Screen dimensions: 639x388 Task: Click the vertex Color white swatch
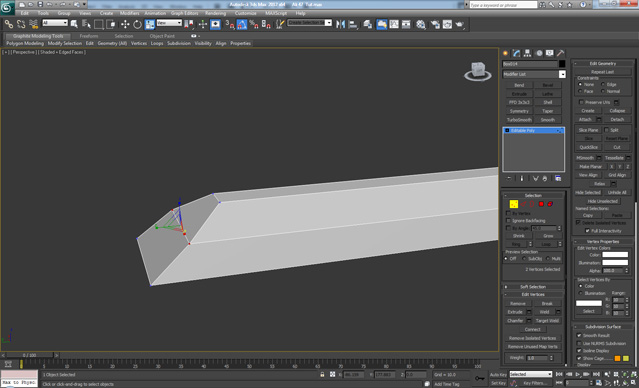(x=615, y=255)
